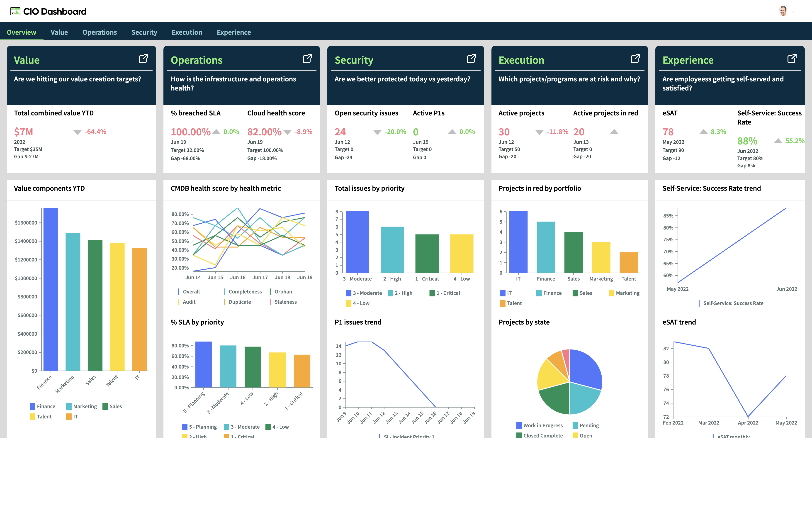
Task: Switch to the Value tab
Action: (x=59, y=32)
